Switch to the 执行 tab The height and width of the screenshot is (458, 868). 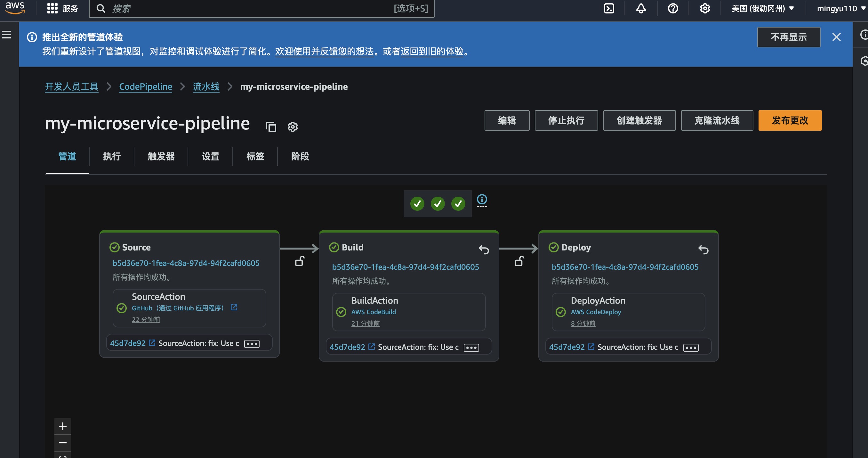[x=111, y=157]
